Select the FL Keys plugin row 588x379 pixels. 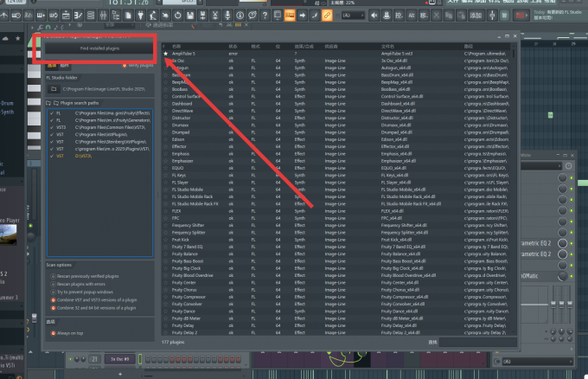(337, 176)
